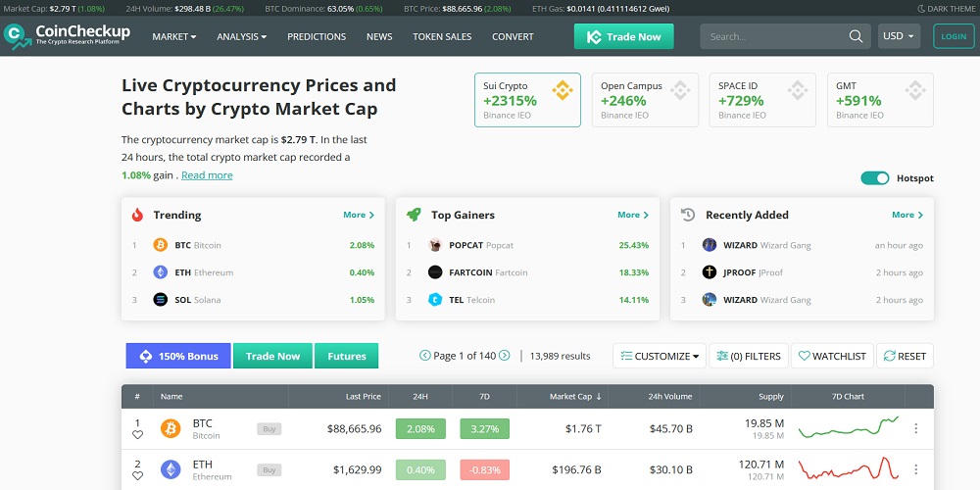The width and height of the screenshot is (980, 490).
Task: Go to next page using right arrow
Action: [504, 356]
